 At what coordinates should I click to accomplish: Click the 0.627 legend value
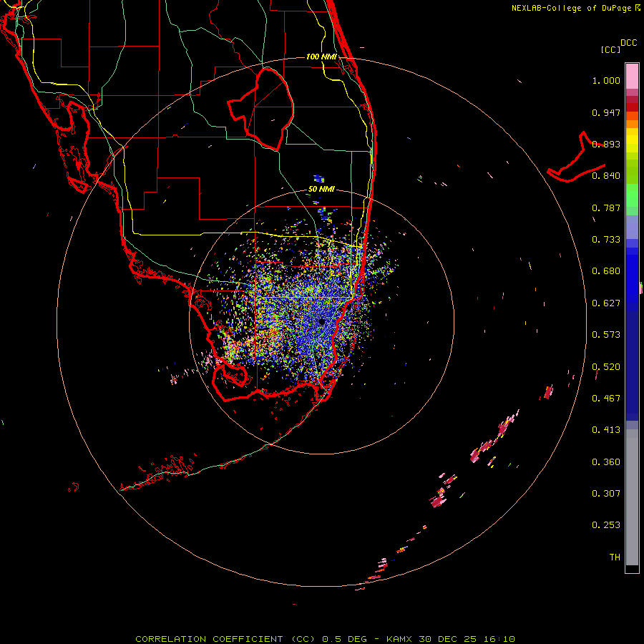point(606,303)
